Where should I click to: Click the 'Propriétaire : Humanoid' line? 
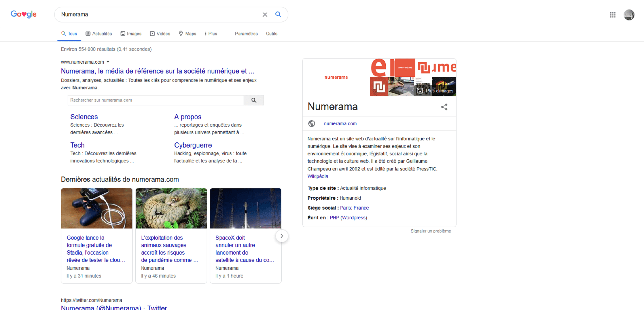pyautogui.click(x=334, y=198)
